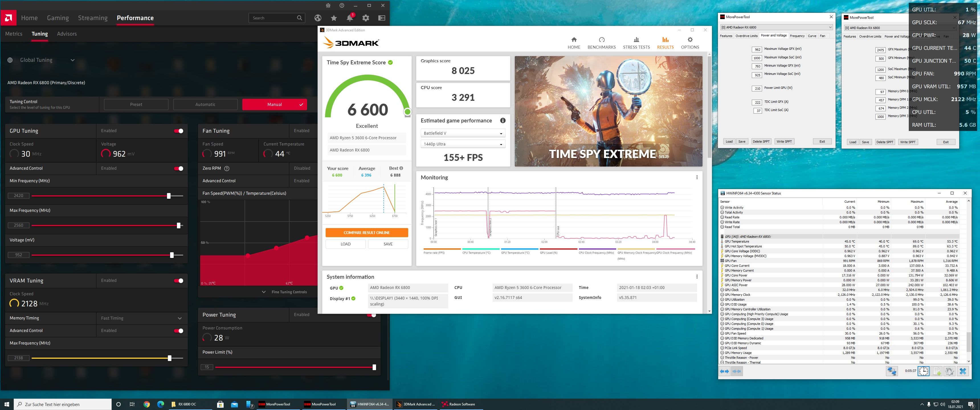
Task: Open 3DMark STRESS TESTS icon
Action: 636,40
